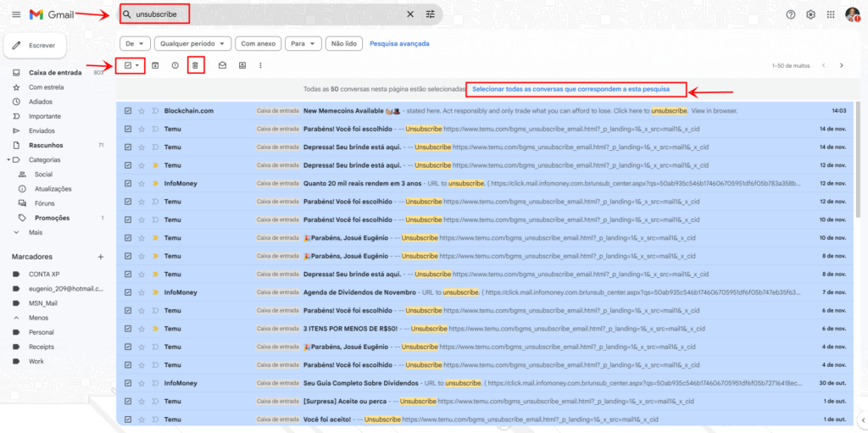Open the Social category
The image size is (868, 433).
pyautogui.click(x=43, y=175)
